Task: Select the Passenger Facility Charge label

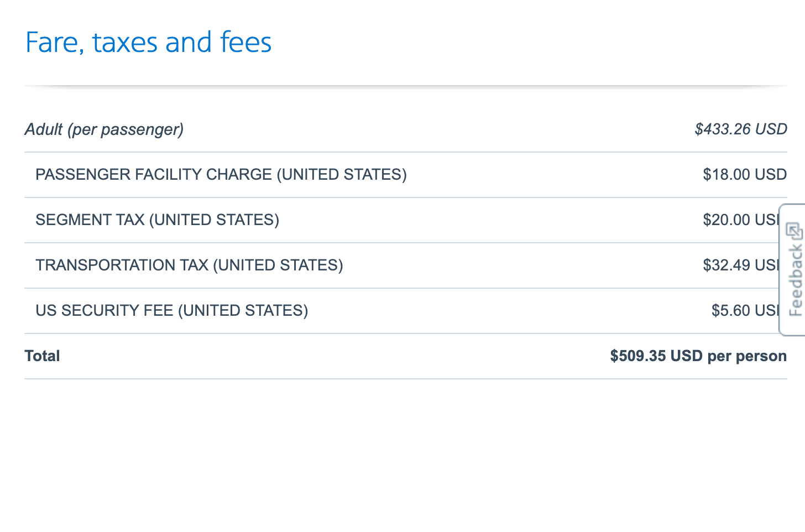Action: 221,175
